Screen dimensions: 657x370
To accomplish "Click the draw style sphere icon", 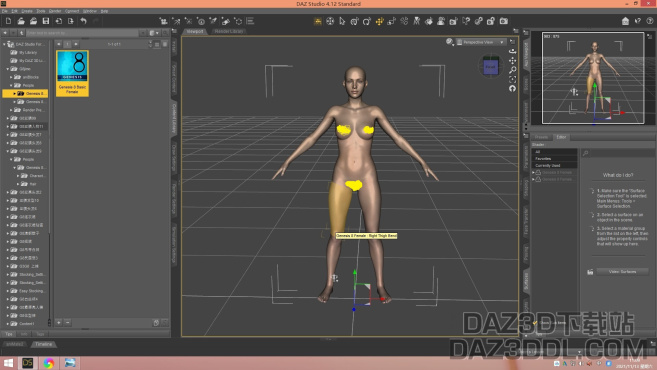I will click(x=449, y=42).
